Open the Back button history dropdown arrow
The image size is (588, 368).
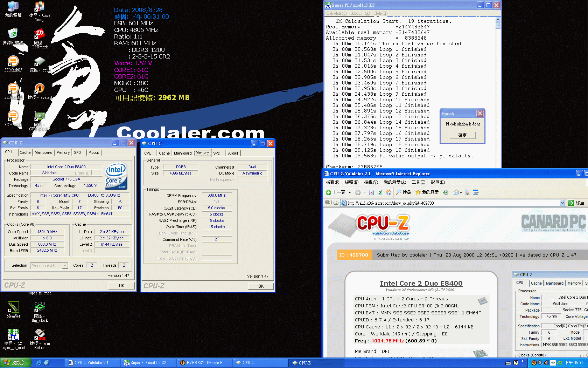[x=350, y=192]
